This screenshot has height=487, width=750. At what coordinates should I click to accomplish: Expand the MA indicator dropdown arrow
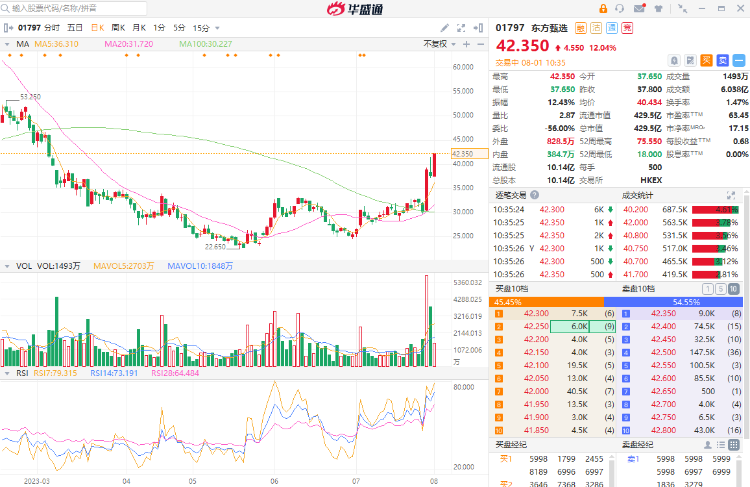(x=9, y=44)
